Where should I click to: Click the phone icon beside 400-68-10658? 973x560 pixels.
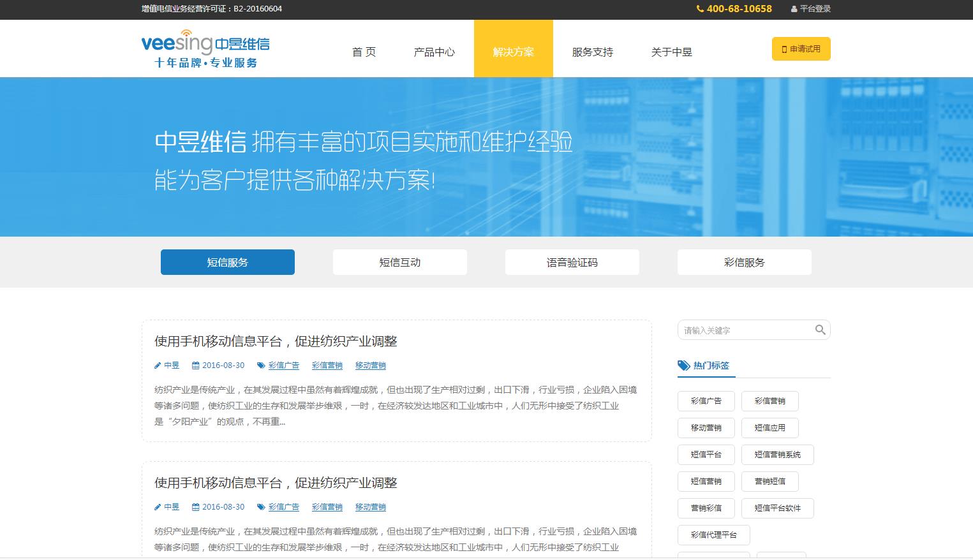pyautogui.click(x=700, y=9)
